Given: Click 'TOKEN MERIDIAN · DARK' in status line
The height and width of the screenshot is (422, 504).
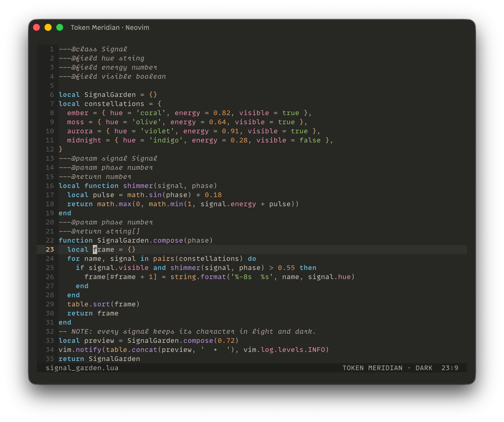Looking at the screenshot, I should coord(388,368).
